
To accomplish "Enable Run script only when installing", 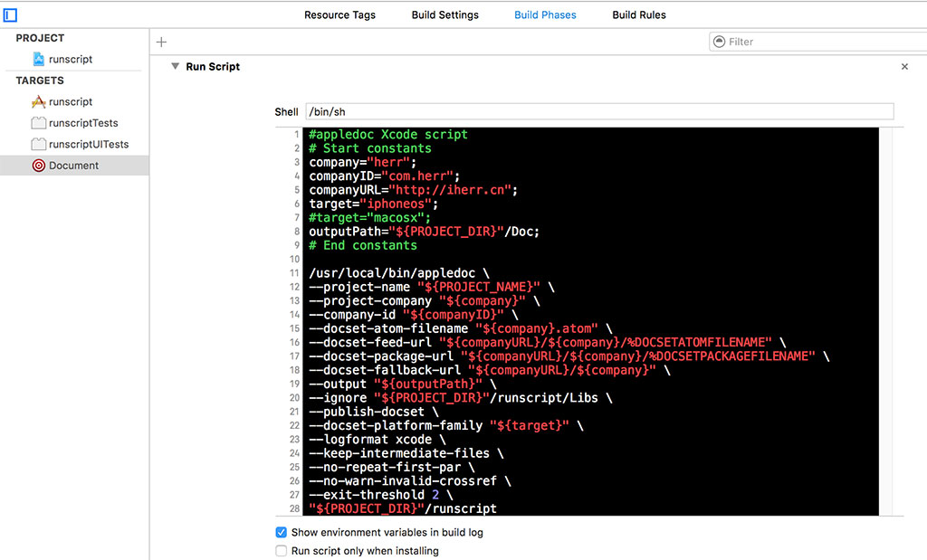I will [x=282, y=551].
